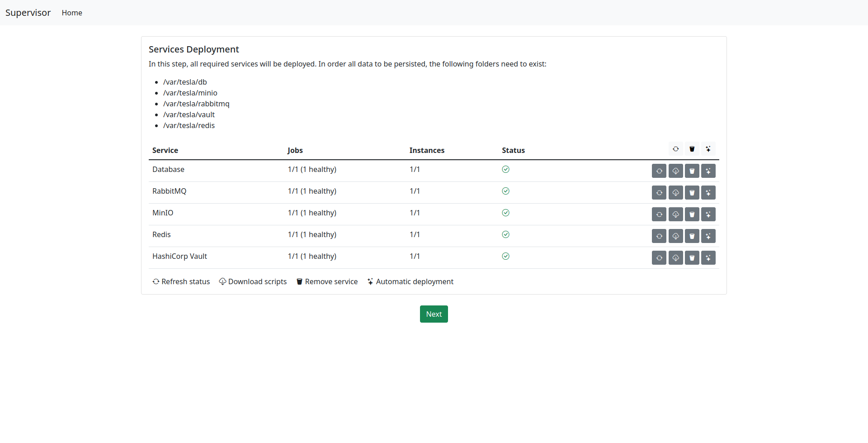Remove the Redis service
Screen dimensions: 868x443
pyautogui.click(x=692, y=236)
